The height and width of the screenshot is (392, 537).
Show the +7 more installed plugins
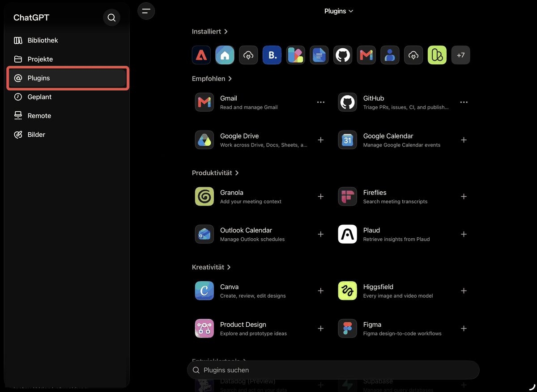460,55
